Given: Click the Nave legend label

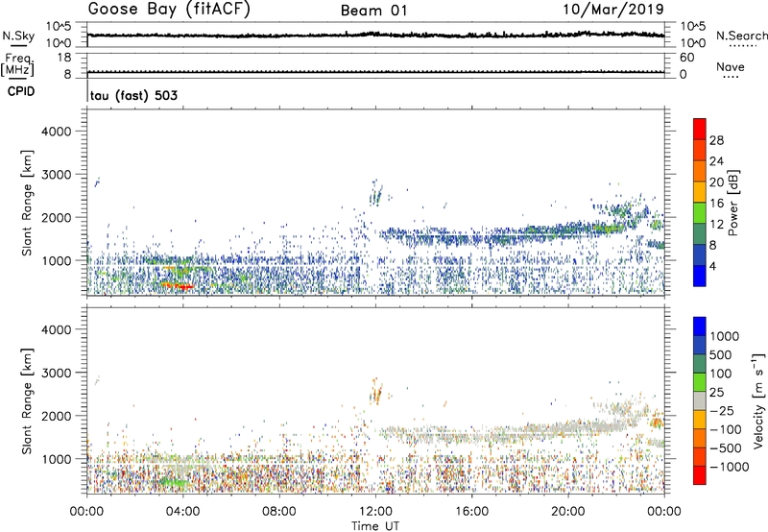Looking at the screenshot, I should 731,66.
